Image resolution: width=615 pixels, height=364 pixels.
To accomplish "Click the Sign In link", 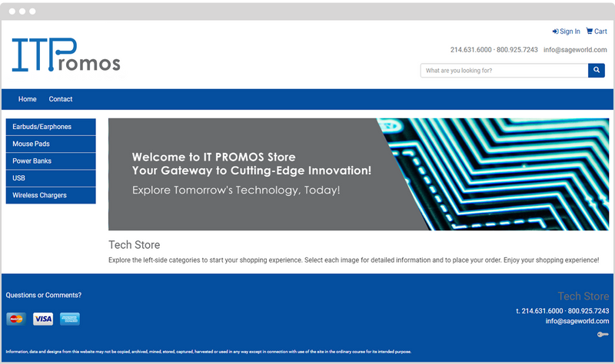I will click(567, 31).
